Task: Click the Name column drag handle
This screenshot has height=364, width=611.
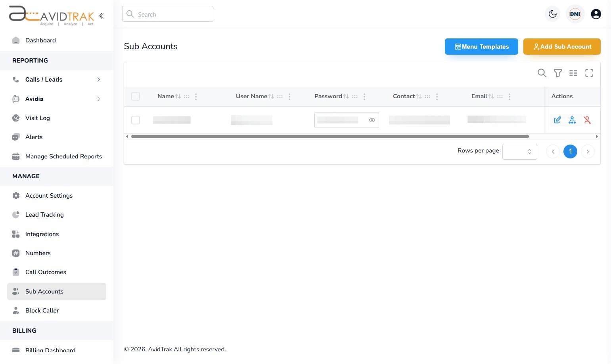Action: coord(187,97)
